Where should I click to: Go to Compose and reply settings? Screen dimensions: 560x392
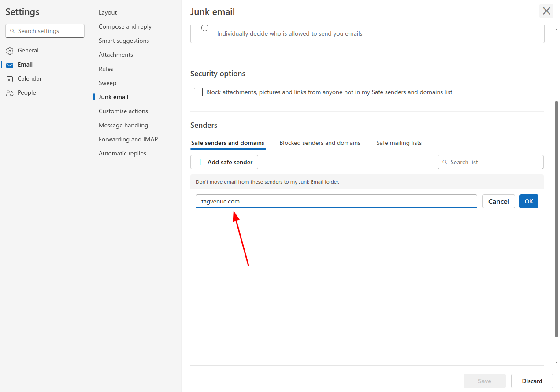(x=125, y=26)
